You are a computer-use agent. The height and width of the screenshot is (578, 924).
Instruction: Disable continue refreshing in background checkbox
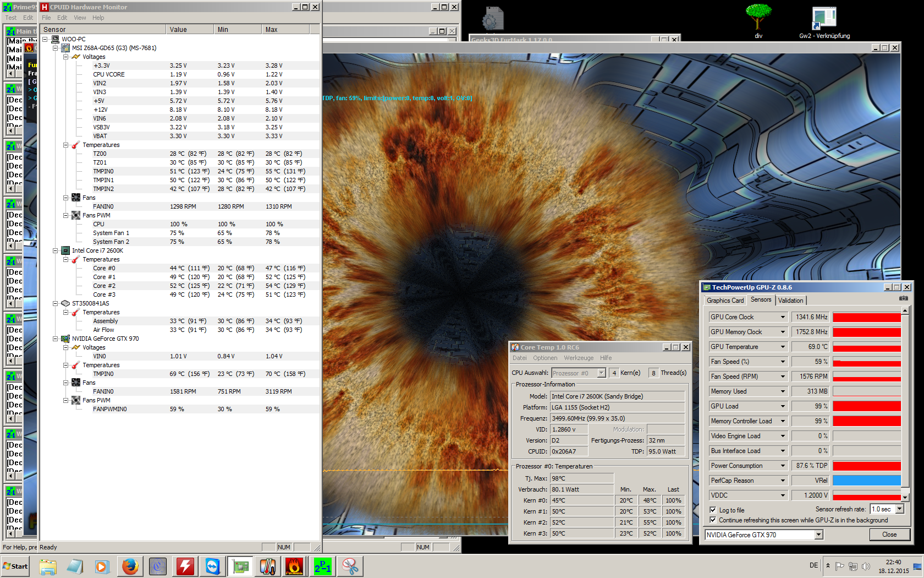coord(713,520)
